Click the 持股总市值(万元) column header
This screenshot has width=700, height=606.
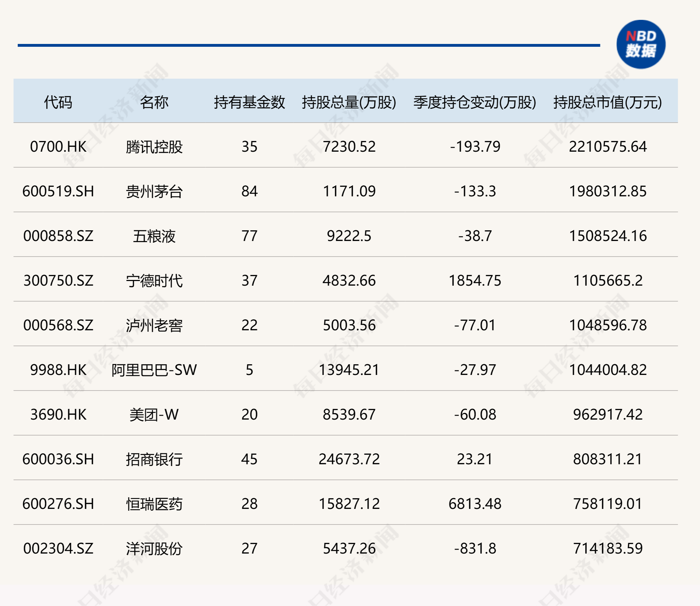point(608,102)
